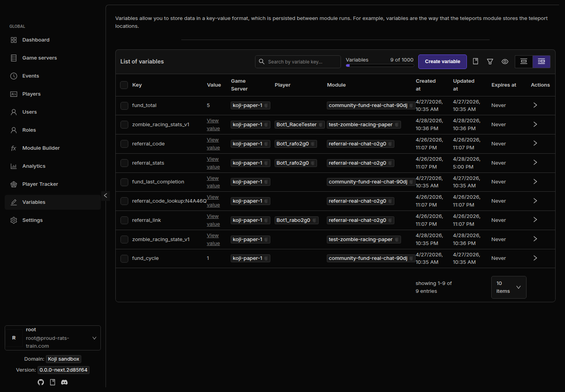Select the fund_total row checkbox

pos(124,106)
